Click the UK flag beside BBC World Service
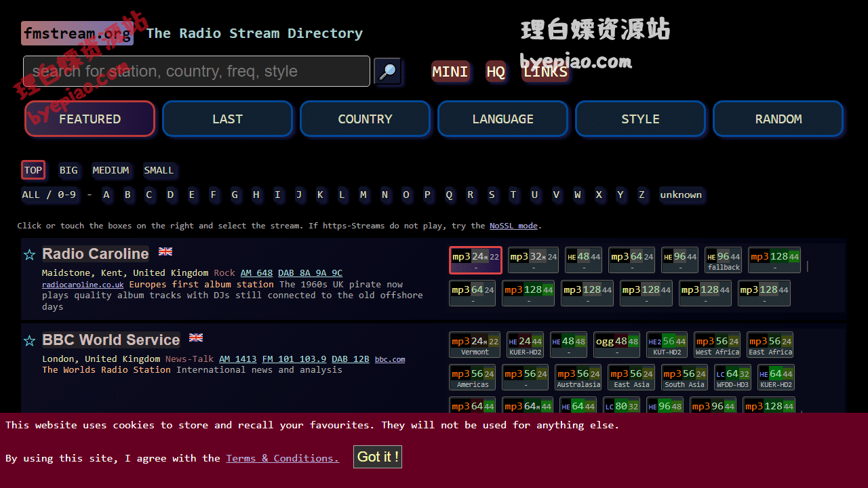This screenshot has height=488, width=868. pyautogui.click(x=196, y=338)
